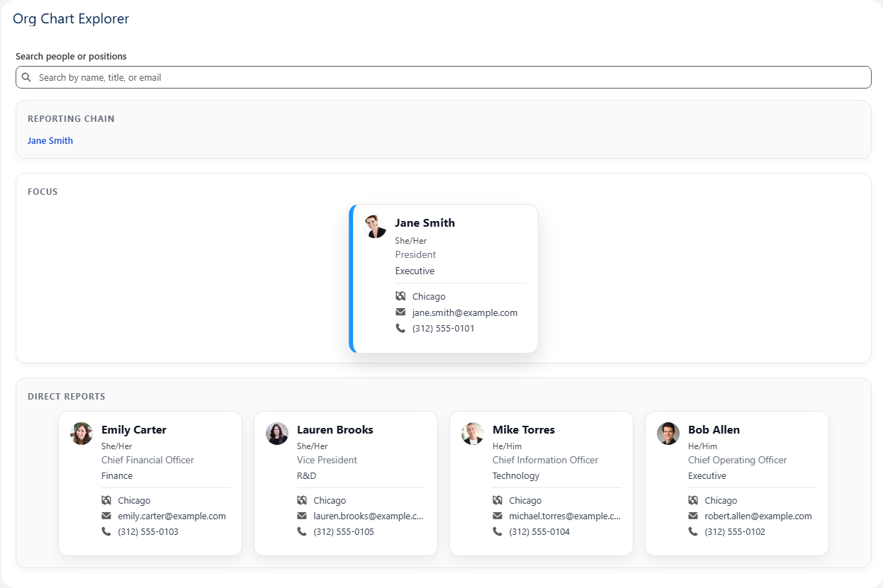Viewport: 883px width, 588px height.
Task: Open Bob Allen's card
Action: [x=737, y=483]
